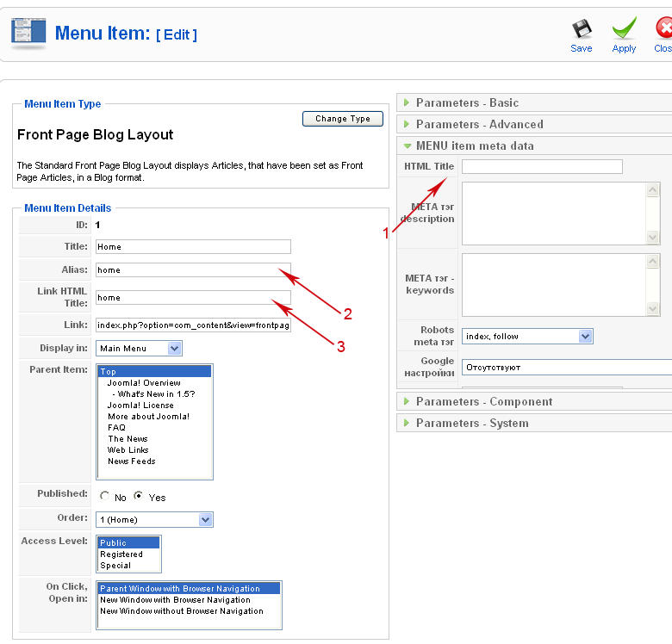Click the Link HTML Title field
The width and height of the screenshot is (672, 644).
(x=193, y=298)
